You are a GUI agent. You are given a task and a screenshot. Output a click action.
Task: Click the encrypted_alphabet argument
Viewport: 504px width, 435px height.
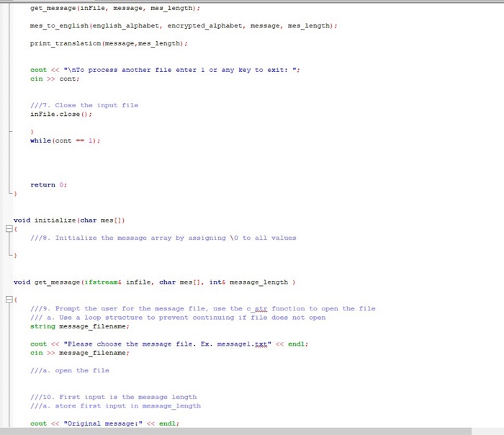point(204,26)
